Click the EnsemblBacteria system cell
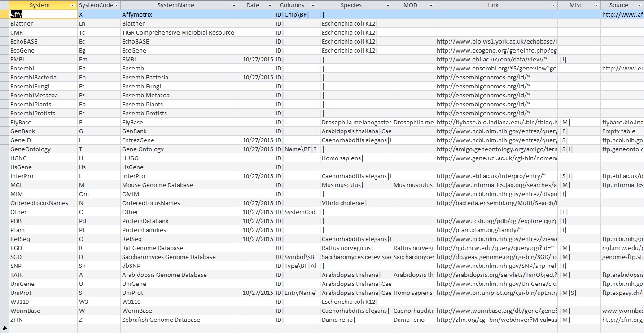The width and height of the screenshot is (644, 333). point(43,77)
